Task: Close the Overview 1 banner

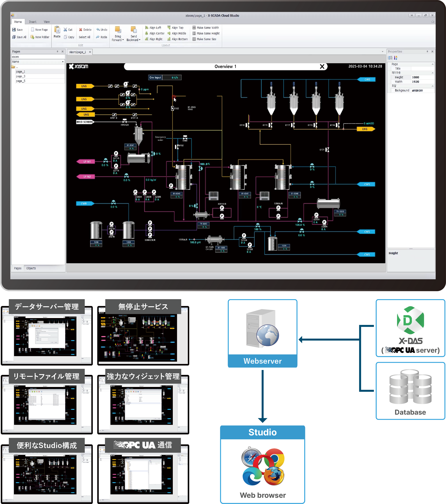Action: [x=322, y=66]
